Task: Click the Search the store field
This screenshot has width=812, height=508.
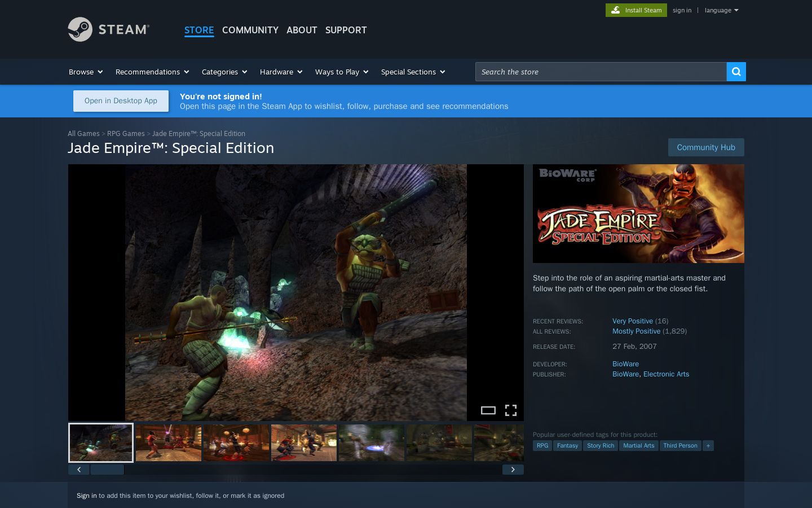Action: pyautogui.click(x=601, y=72)
